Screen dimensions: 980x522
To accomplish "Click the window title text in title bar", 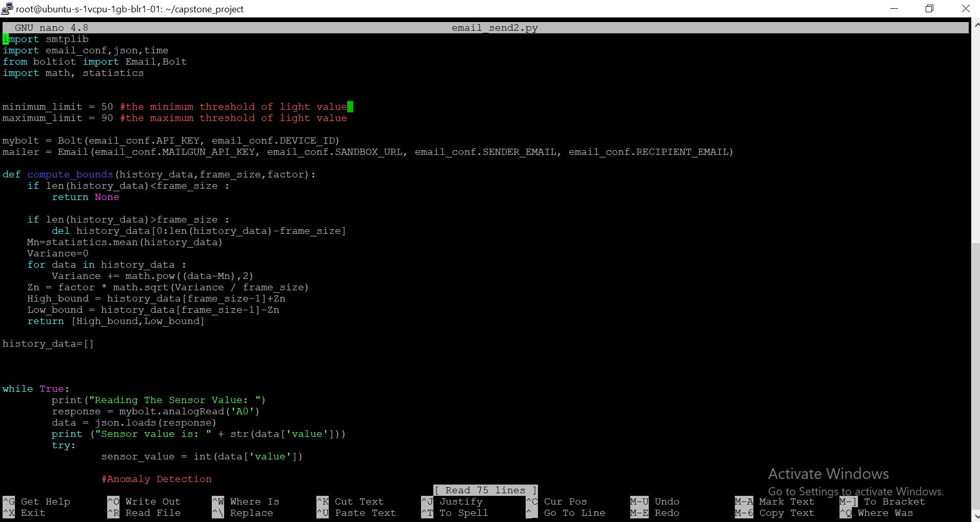I will 130,9.
